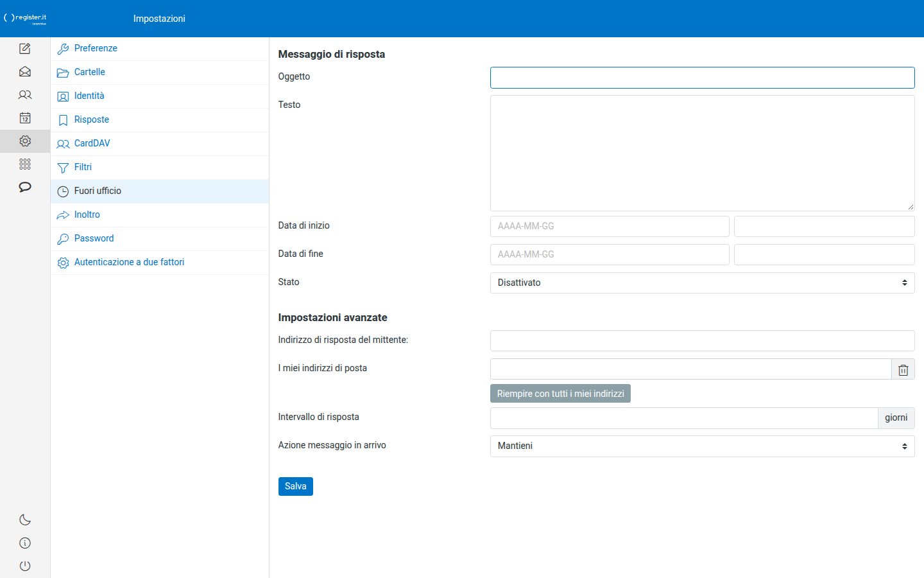This screenshot has height=578, width=924.
Task: Open the compose new message icon
Action: click(x=25, y=49)
